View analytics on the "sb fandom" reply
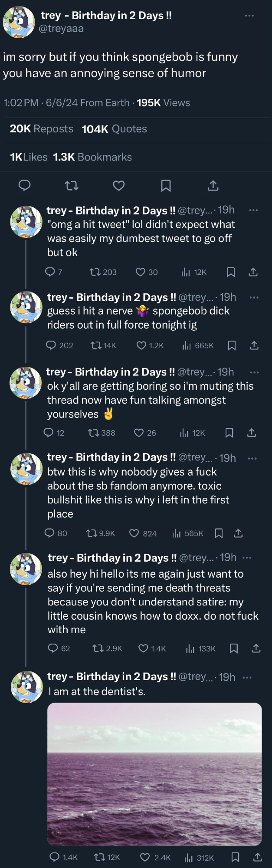Image resolution: width=272 pixels, height=868 pixels. pyautogui.click(x=177, y=533)
